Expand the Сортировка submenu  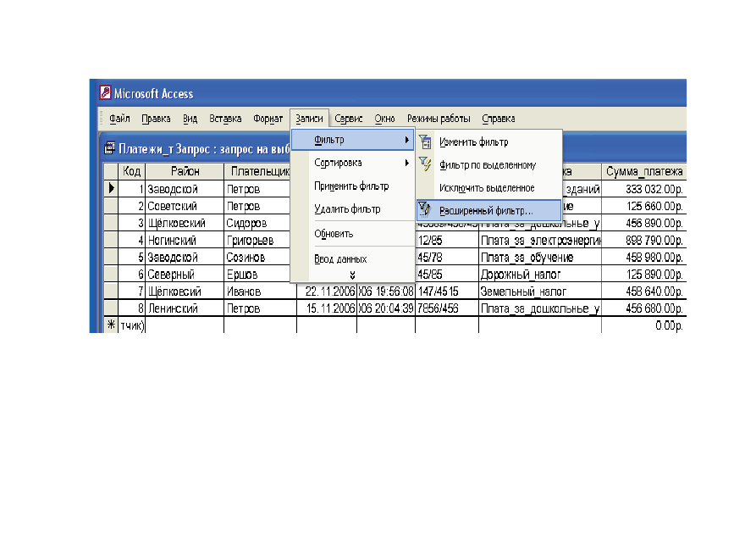click(x=352, y=164)
